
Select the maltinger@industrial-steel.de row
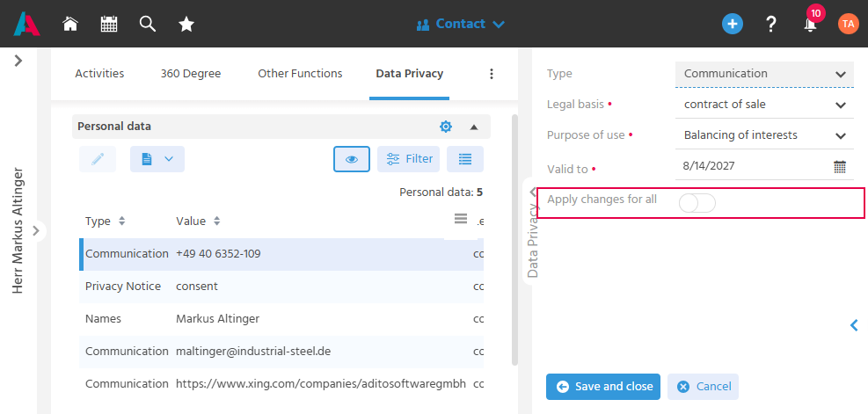[x=281, y=352]
